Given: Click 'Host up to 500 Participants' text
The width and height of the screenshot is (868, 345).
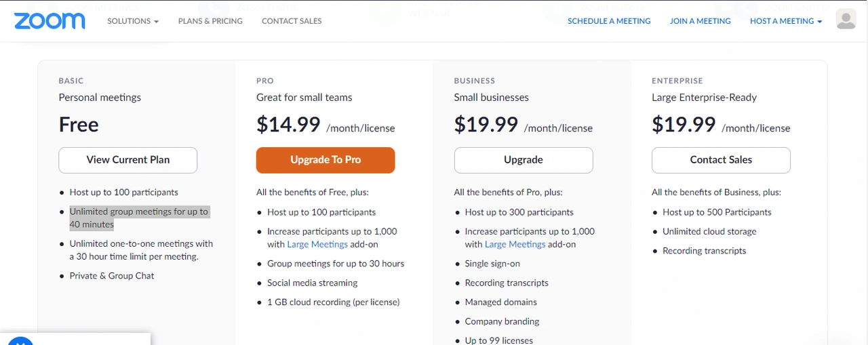Looking at the screenshot, I should 717,212.
